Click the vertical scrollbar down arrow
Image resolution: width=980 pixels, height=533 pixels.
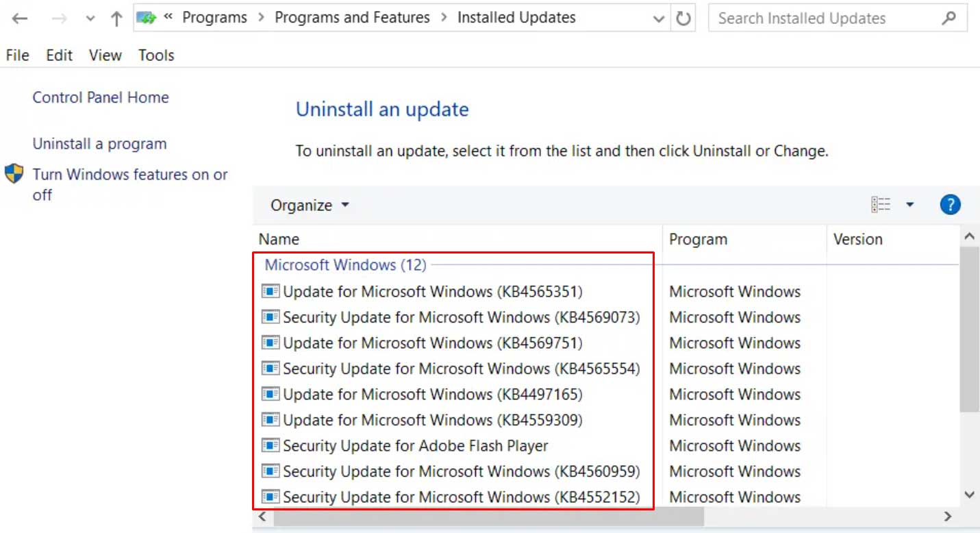[969, 495]
